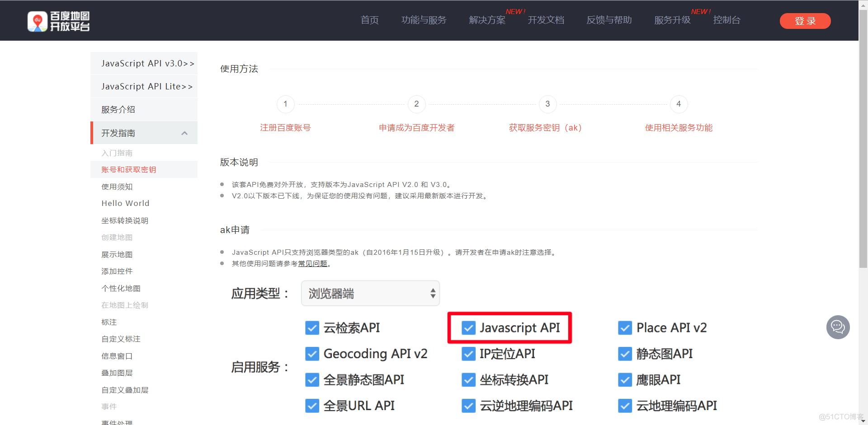Click step 1 circle in usage steps
This screenshot has width=868, height=425.
tap(285, 104)
